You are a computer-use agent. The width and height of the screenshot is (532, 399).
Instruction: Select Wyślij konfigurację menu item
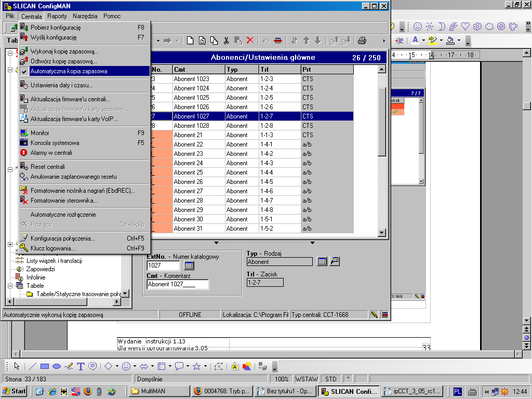coord(85,37)
